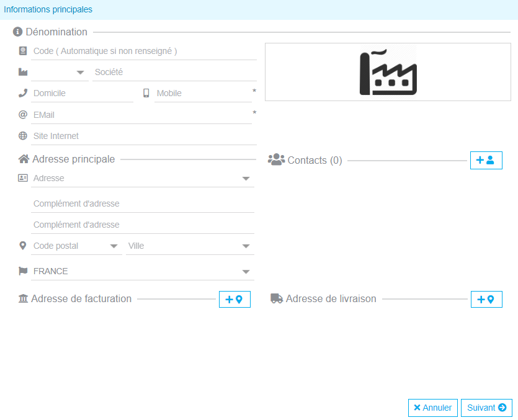Click the group icon beside Contacts
The height and width of the screenshot is (420, 518).
(x=276, y=159)
